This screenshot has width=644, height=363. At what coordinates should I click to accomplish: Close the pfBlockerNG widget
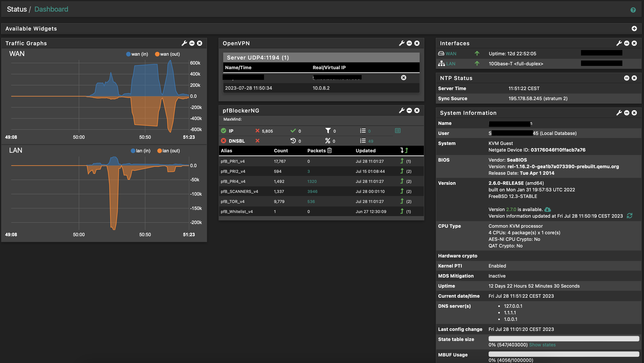[417, 111]
